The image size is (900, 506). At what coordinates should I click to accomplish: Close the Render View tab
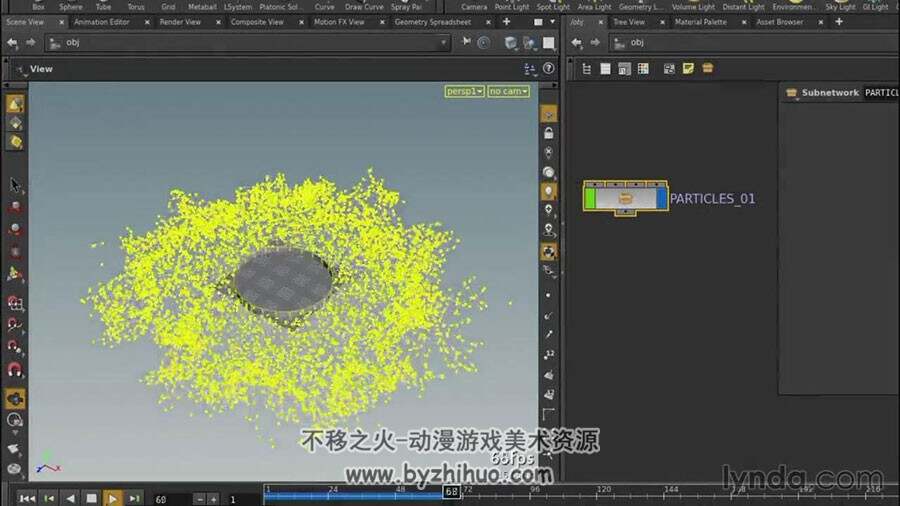point(218,22)
